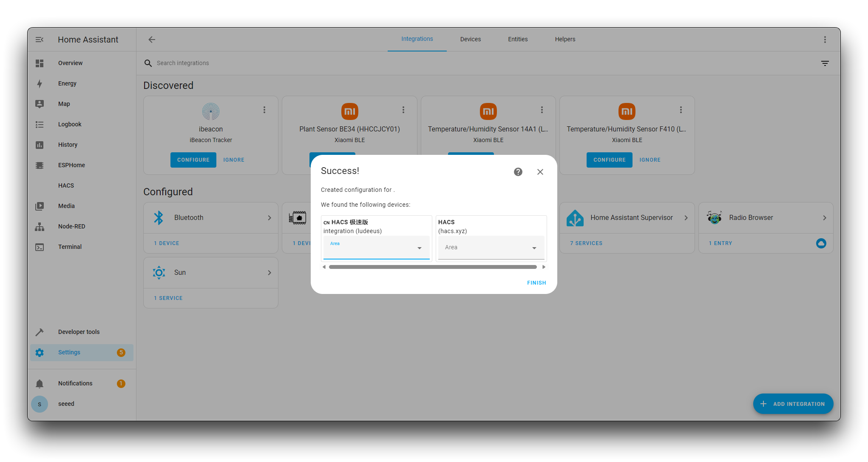Screen dimensions: 868x462
Task: Open the seeed user avatar
Action: 40,404
